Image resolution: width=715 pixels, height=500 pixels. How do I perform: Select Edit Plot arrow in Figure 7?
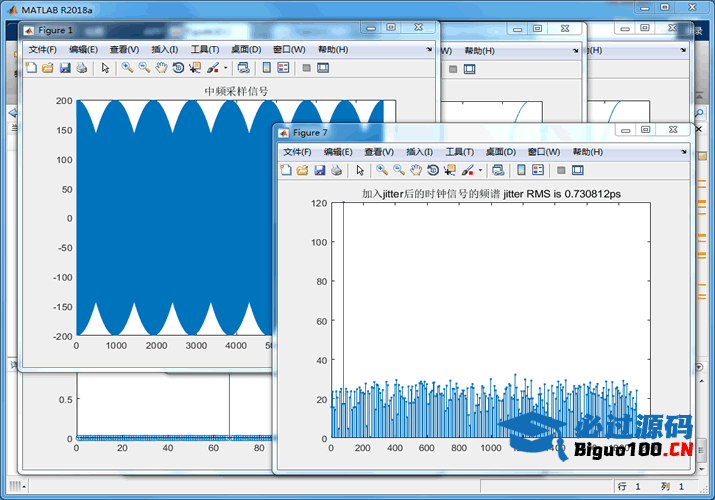(x=360, y=170)
